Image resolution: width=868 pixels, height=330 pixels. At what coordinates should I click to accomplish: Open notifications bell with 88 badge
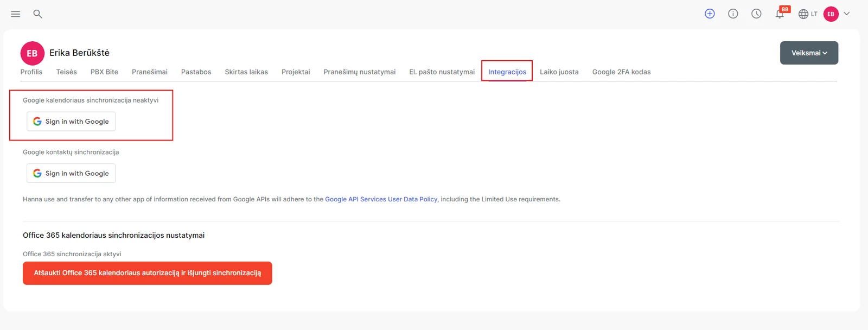click(780, 13)
